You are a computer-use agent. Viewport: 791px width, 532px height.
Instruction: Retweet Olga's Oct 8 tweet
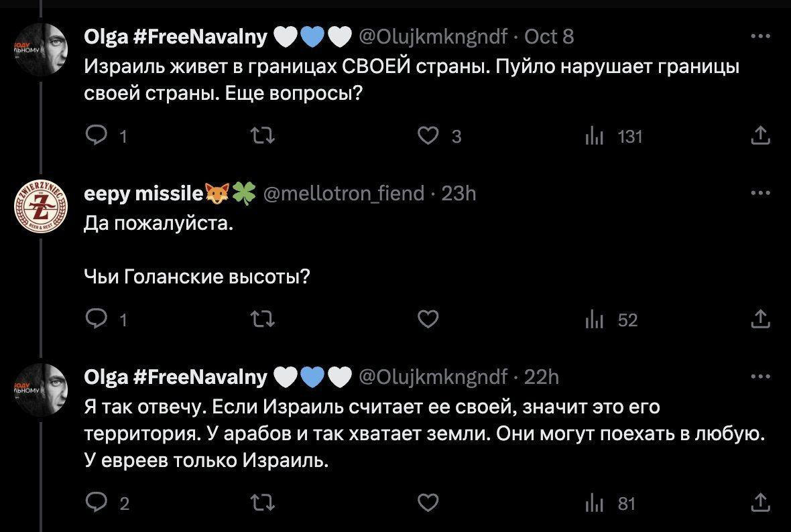pyautogui.click(x=262, y=137)
